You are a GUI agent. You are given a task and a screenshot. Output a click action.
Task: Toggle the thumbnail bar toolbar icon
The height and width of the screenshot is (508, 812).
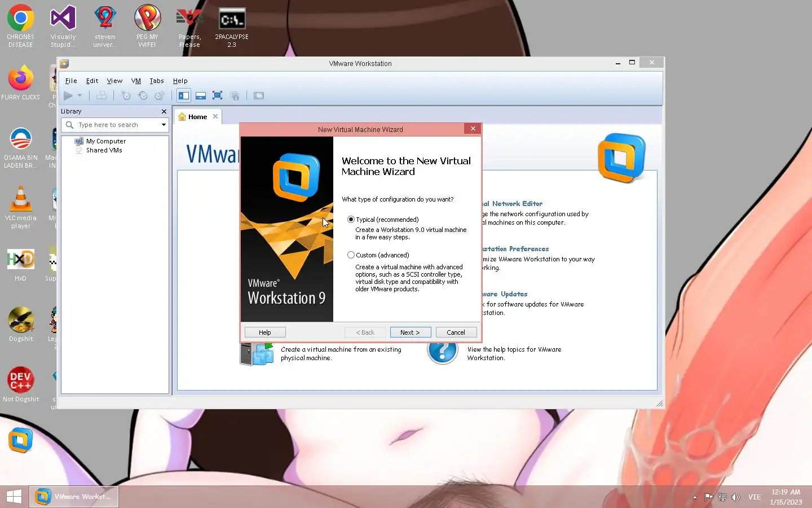click(x=200, y=96)
